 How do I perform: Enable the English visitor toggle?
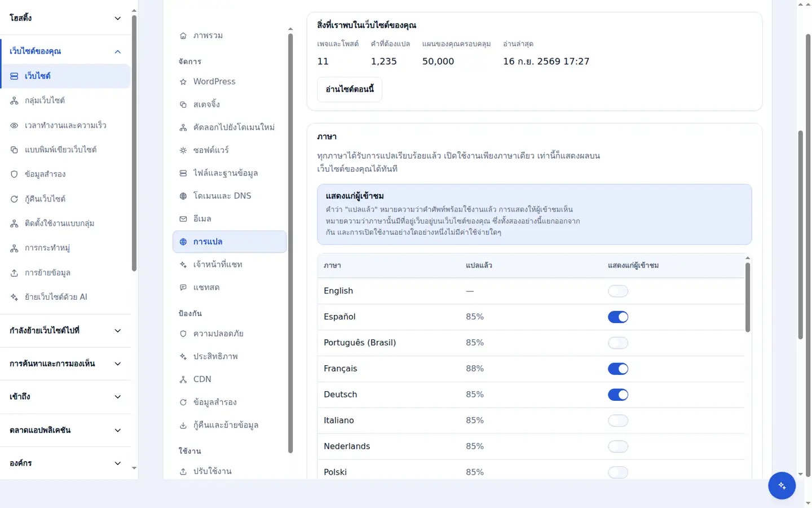[618, 291]
